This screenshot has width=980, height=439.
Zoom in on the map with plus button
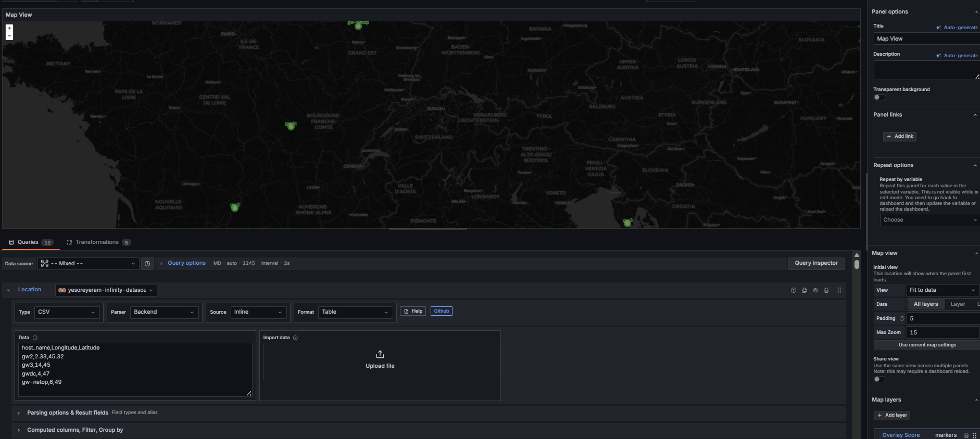[9, 28]
